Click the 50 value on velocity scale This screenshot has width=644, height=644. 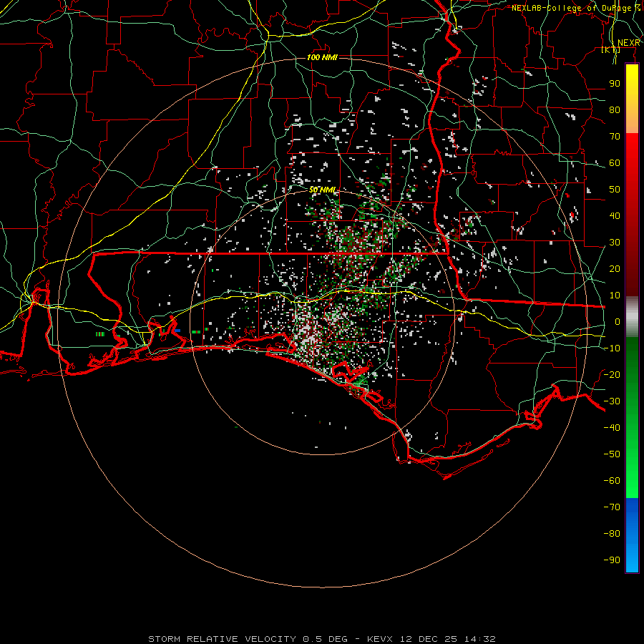(615, 190)
